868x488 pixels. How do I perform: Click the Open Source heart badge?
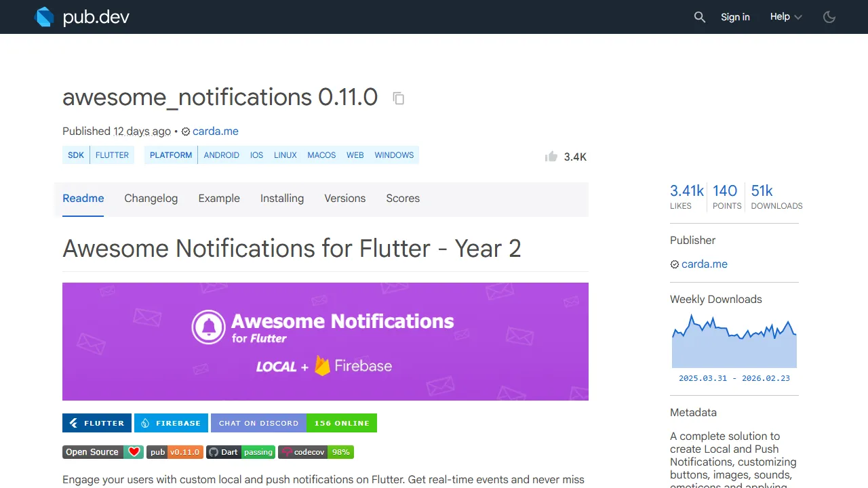point(102,452)
